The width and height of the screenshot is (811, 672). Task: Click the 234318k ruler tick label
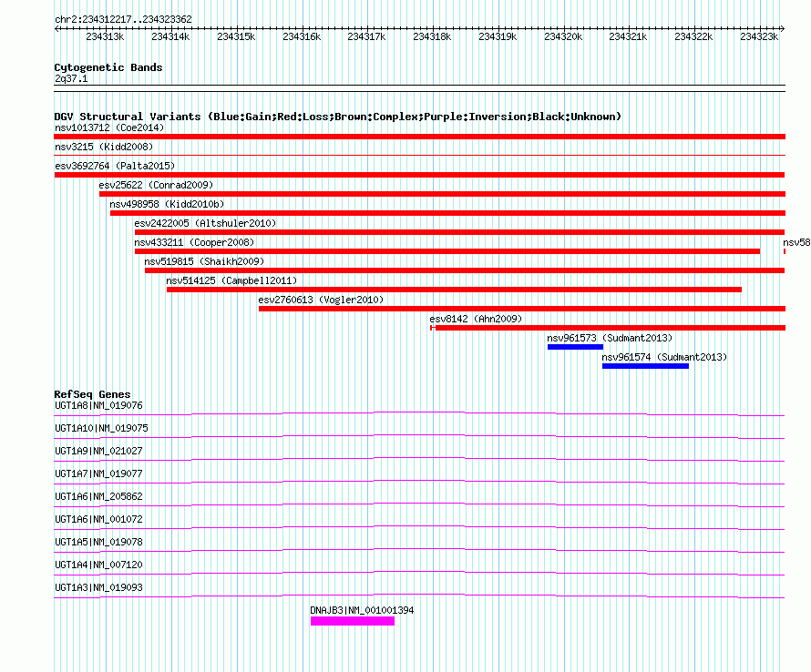[432, 36]
